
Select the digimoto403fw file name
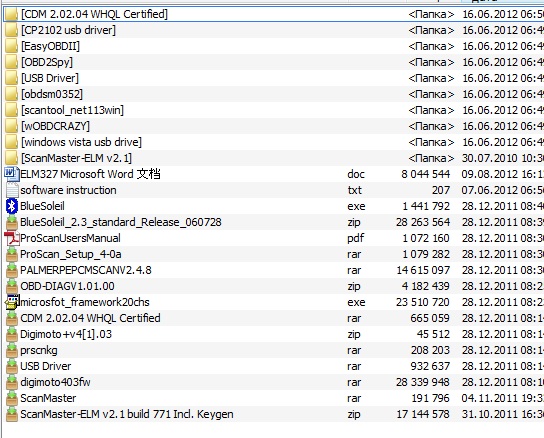(x=55, y=382)
